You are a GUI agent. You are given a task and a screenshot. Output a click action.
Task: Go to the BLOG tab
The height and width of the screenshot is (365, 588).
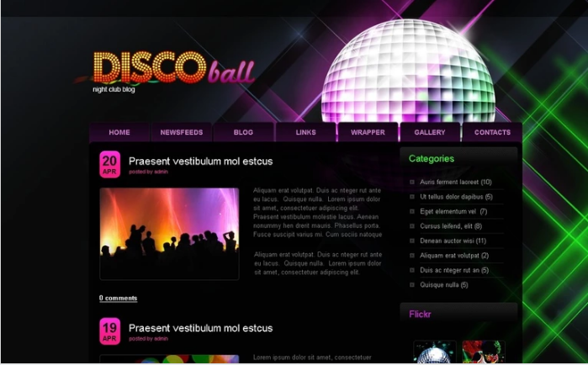click(x=243, y=132)
